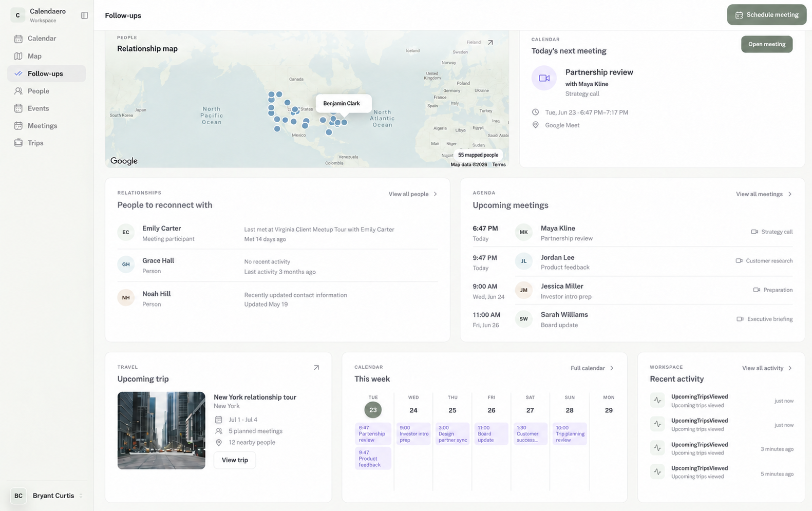Click the GH avatar for Grace Hall
812x511 pixels.
click(x=126, y=264)
